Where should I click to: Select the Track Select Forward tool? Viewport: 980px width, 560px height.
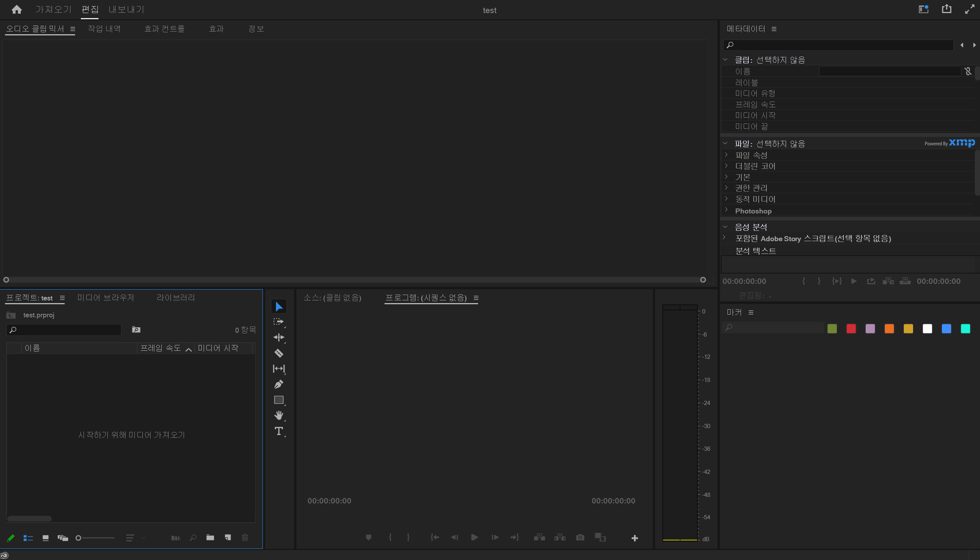click(279, 322)
